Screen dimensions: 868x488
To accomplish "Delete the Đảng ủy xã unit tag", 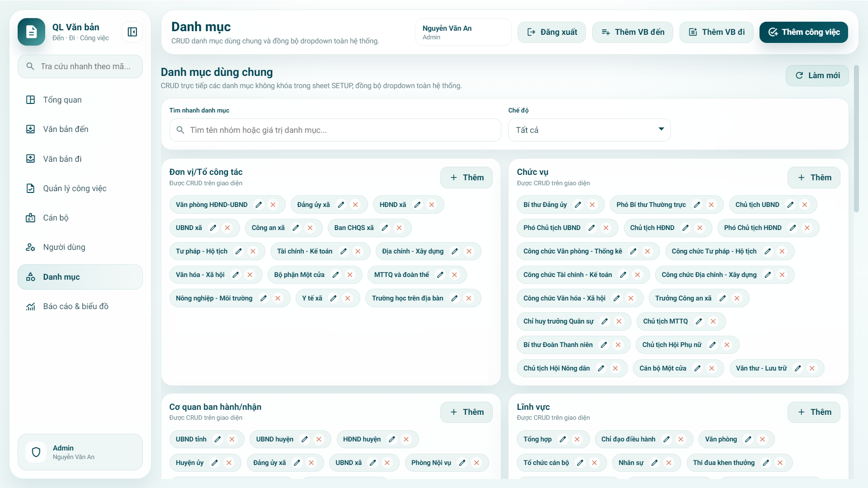I will click(x=355, y=205).
